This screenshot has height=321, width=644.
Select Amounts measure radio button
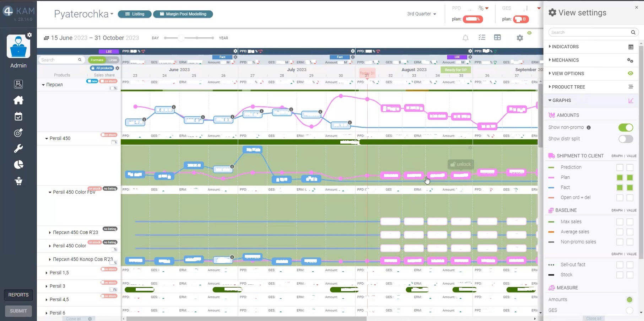(629, 300)
